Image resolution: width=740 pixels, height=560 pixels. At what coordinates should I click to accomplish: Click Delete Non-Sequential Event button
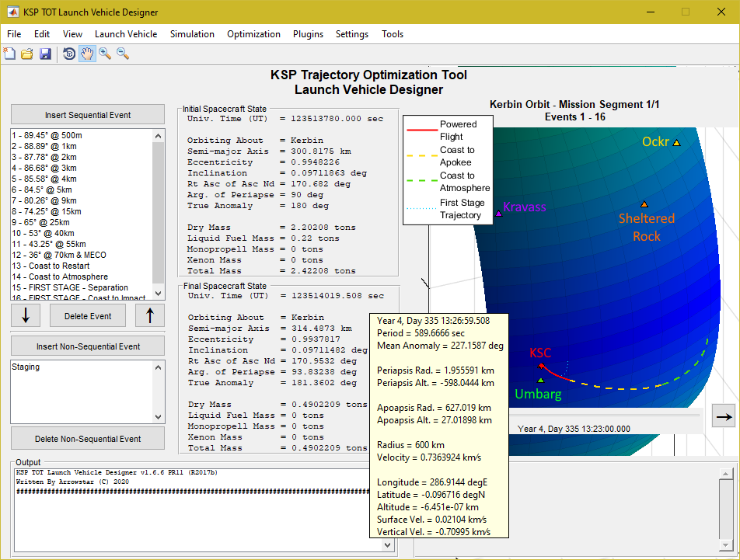click(x=88, y=438)
